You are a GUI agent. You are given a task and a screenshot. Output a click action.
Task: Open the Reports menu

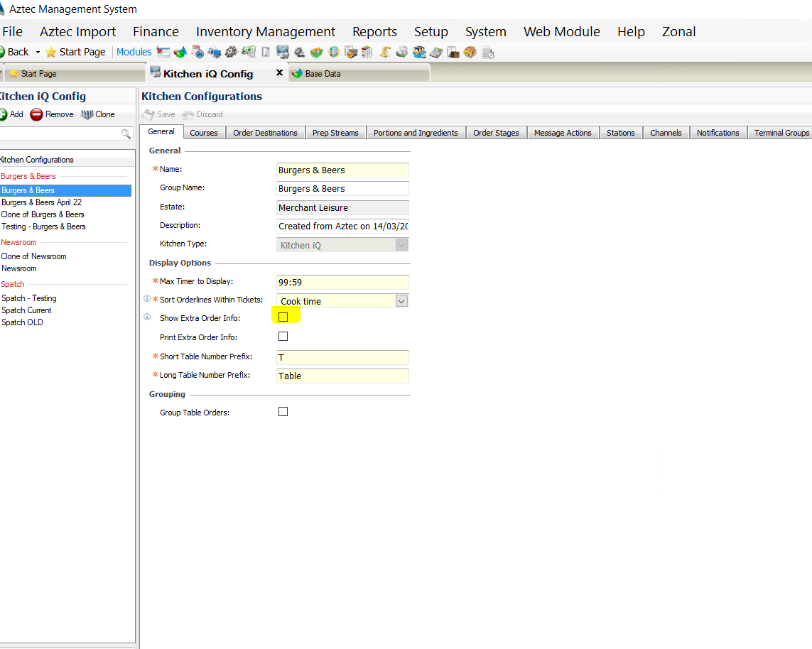tap(374, 32)
